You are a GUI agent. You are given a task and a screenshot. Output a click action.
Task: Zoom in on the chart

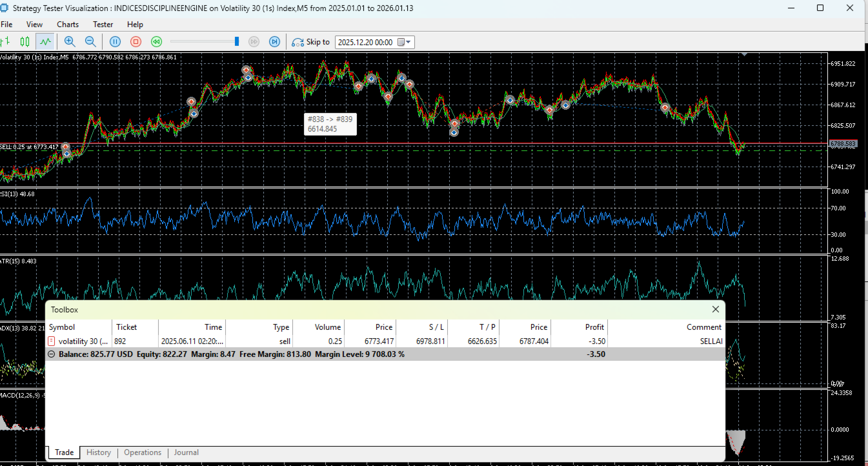point(70,42)
